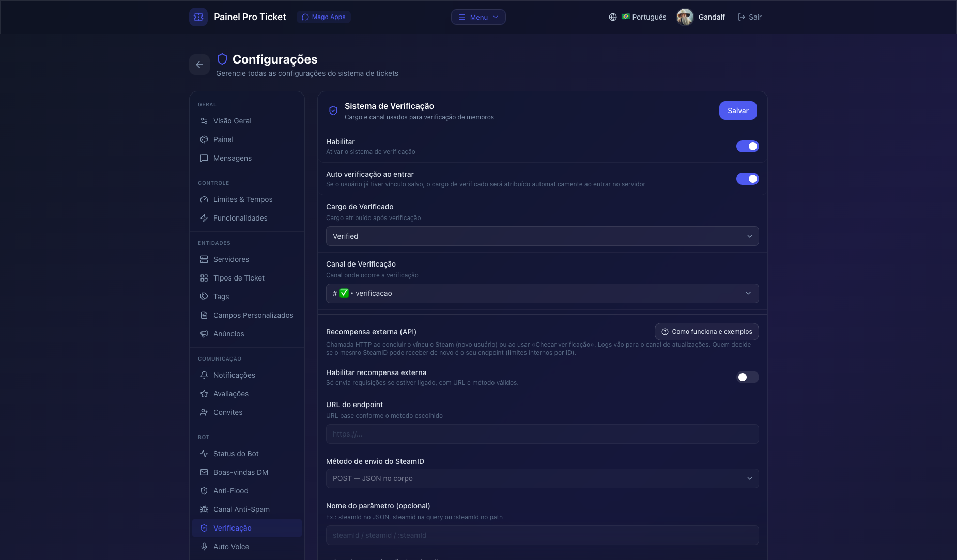Click the Tags label icon
Image resolution: width=957 pixels, height=560 pixels.
tap(204, 297)
